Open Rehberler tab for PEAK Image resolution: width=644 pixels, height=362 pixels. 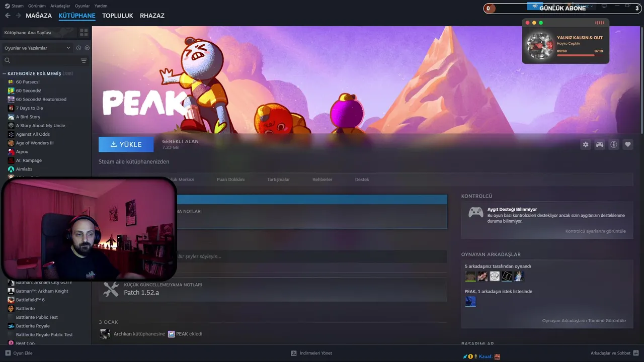[x=322, y=179]
